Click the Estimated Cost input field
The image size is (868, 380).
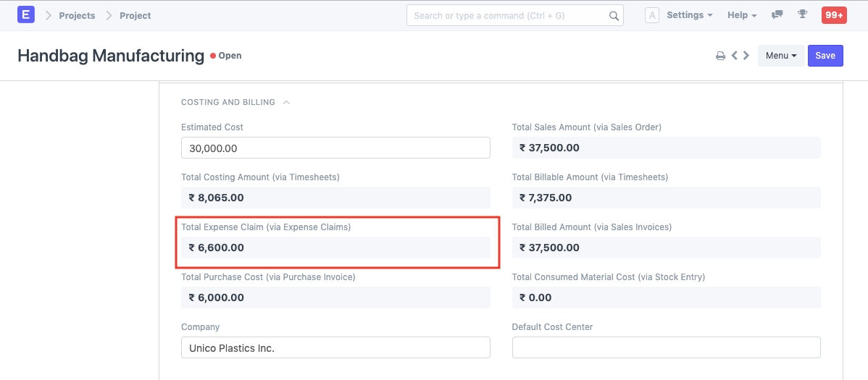point(335,148)
